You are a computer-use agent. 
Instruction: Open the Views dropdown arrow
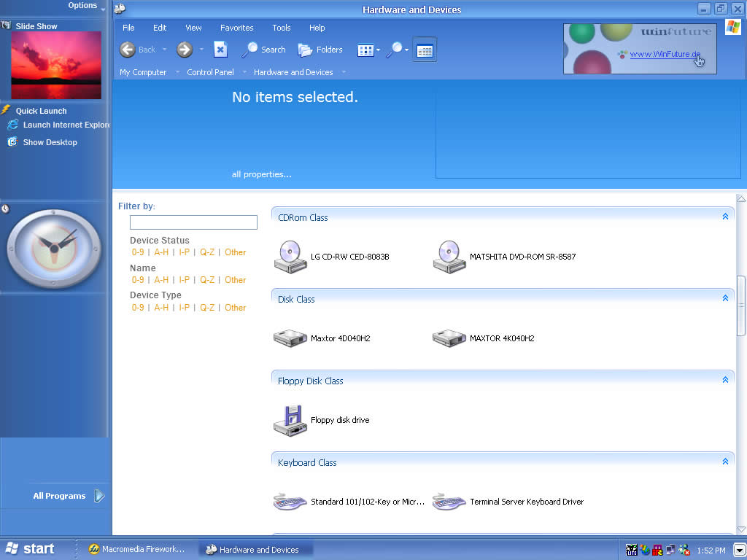(379, 50)
